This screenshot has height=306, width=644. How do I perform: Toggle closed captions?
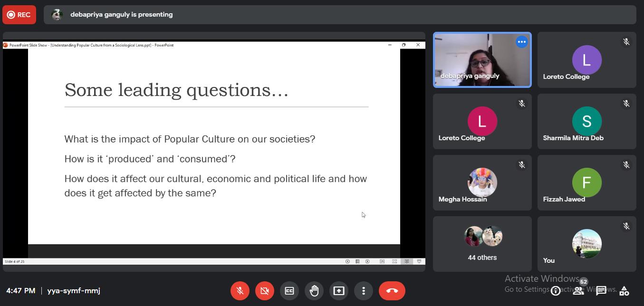(x=289, y=291)
